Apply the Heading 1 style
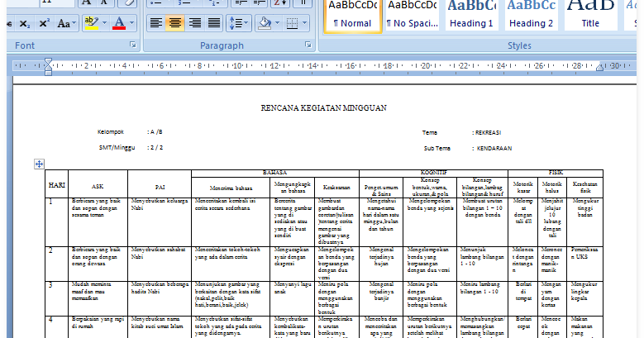The width and height of the screenshot is (644, 338). [471, 16]
